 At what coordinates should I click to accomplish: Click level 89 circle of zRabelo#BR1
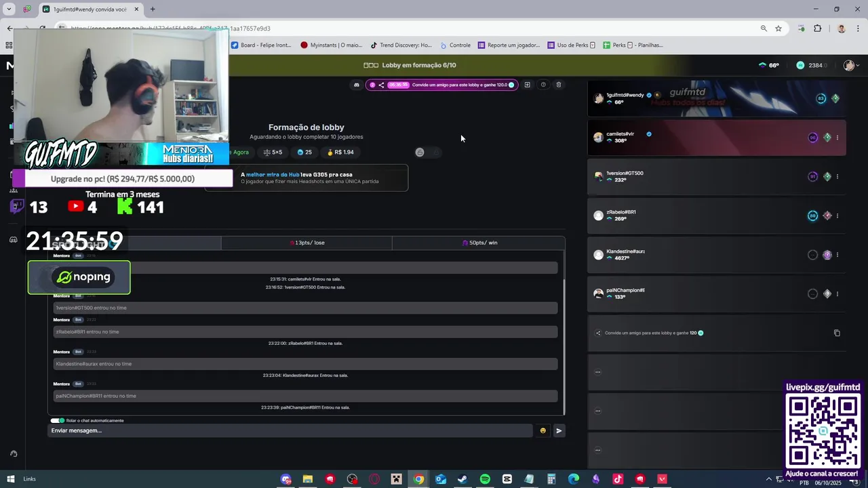tap(812, 216)
